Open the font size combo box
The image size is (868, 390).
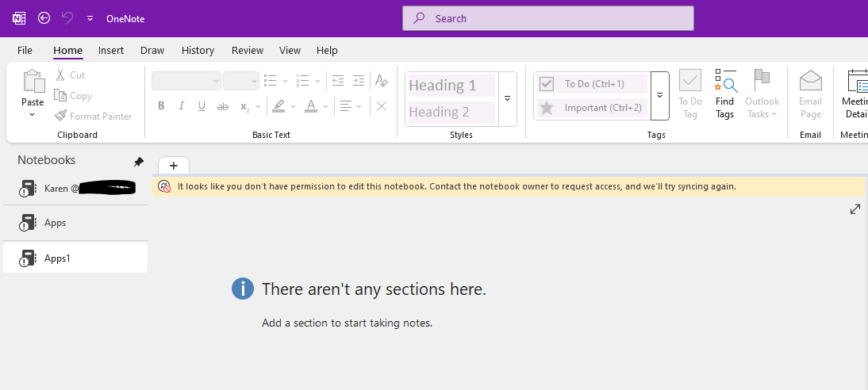241,81
